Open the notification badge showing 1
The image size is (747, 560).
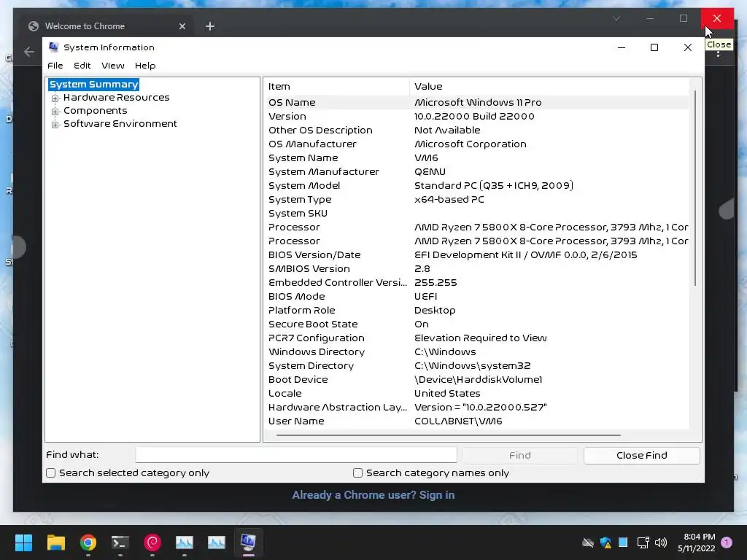[727, 542]
